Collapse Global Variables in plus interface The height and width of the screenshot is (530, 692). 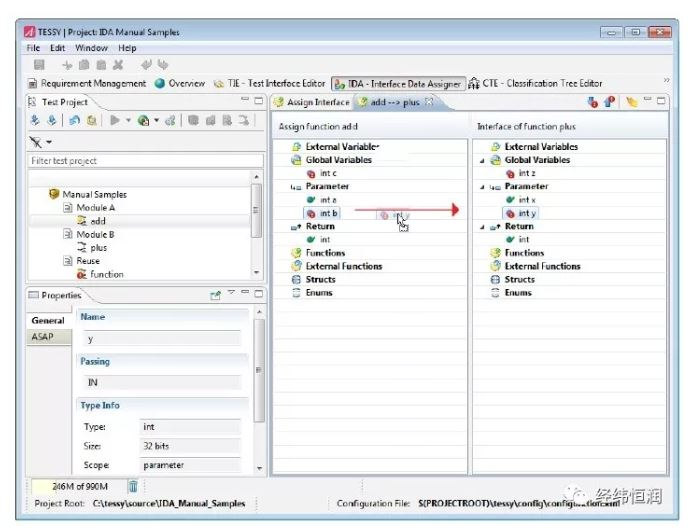(482, 161)
